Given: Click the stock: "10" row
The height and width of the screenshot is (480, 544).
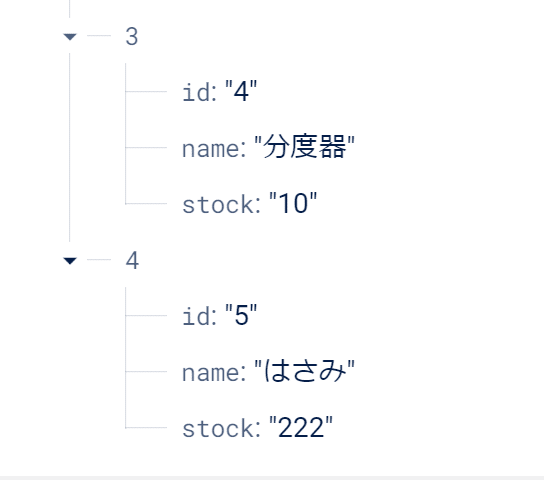Looking at the screenshot, I should click(x=250, y=203).
